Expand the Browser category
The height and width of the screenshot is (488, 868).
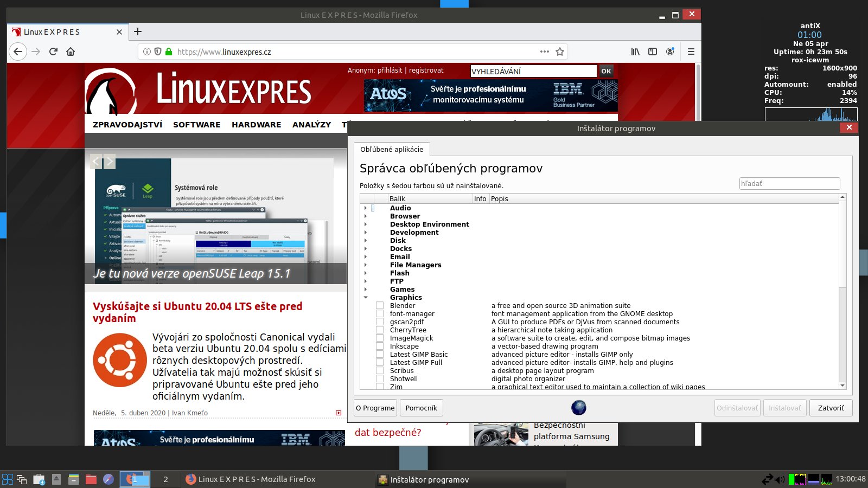pyautogui.click(x=365, y=216)
